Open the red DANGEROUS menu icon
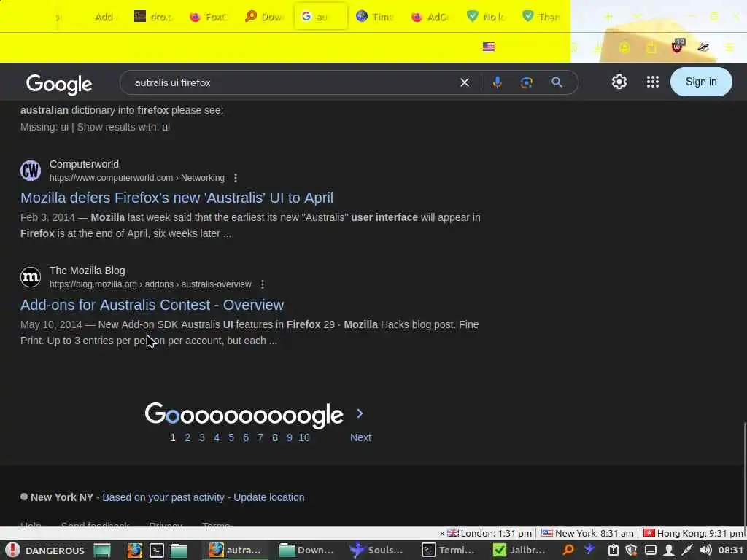Viewport: 747px width, 560px height. pos(12,550)
